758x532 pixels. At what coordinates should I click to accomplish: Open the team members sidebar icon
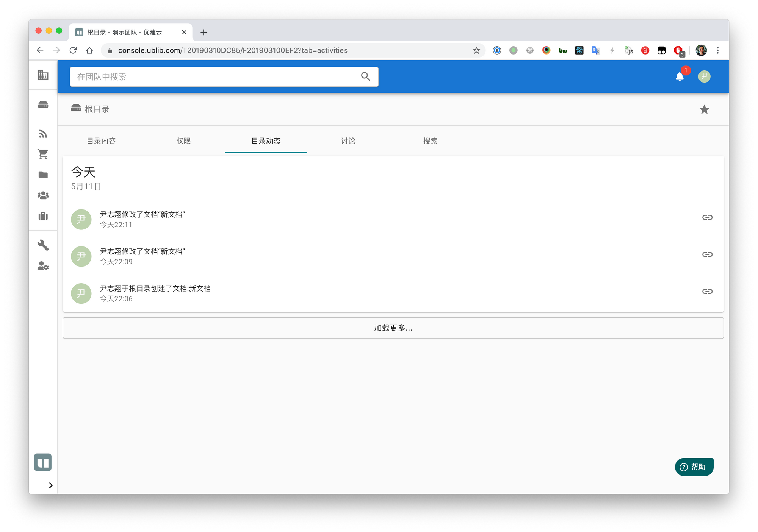click(x=43, y=195)
